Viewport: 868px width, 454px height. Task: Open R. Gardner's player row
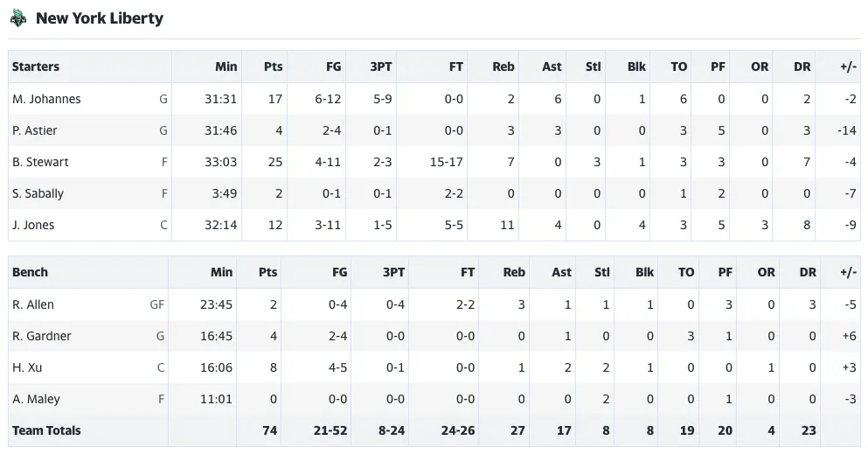click(434, 336)
